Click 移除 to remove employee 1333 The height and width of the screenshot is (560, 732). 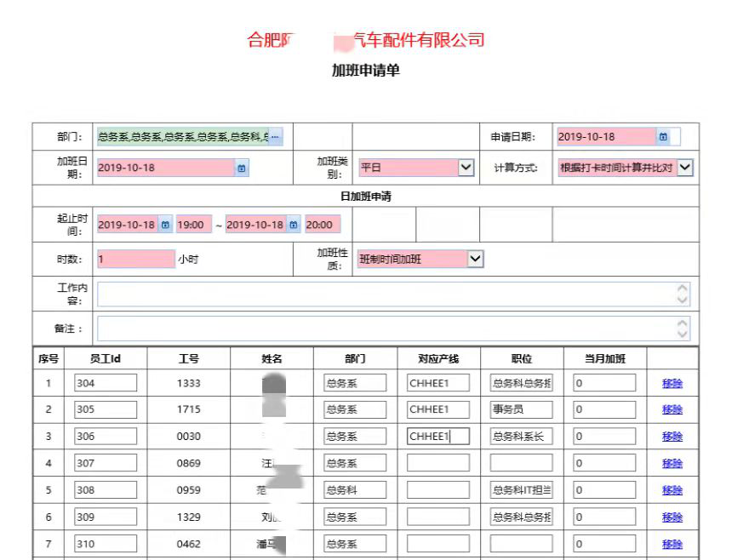pos(672,383)
